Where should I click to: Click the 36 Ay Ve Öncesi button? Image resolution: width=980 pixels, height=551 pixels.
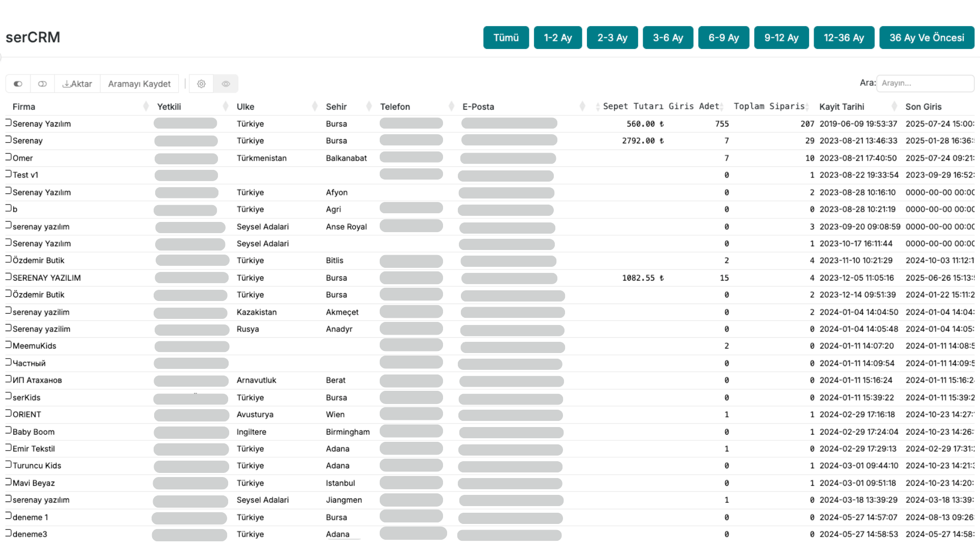[x=926, y=38]
